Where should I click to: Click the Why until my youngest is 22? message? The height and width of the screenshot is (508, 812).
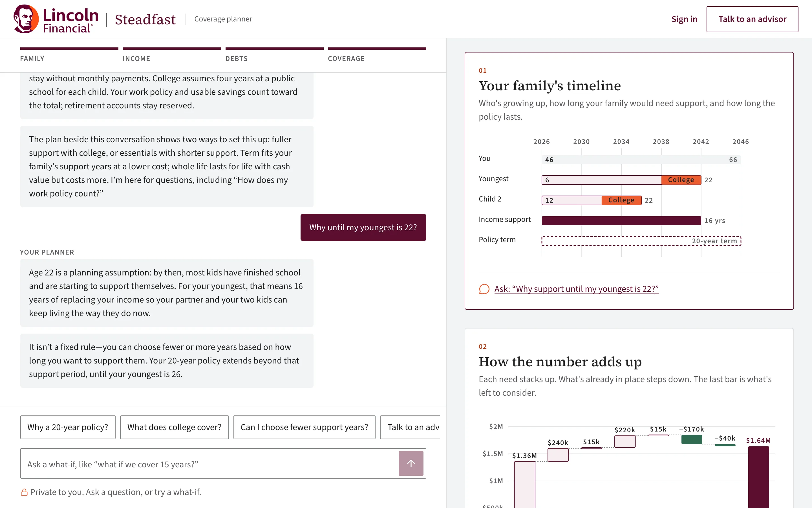[363, 227]
